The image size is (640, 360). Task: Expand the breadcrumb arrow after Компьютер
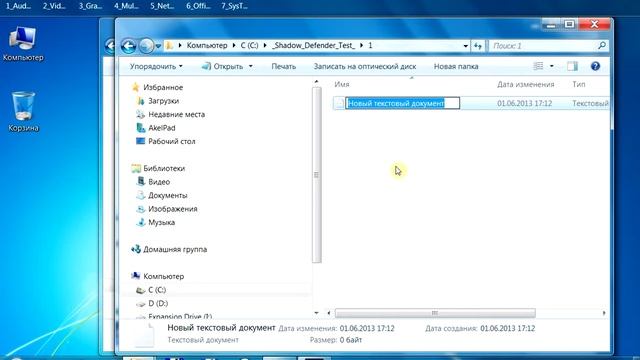coord(234,46)
